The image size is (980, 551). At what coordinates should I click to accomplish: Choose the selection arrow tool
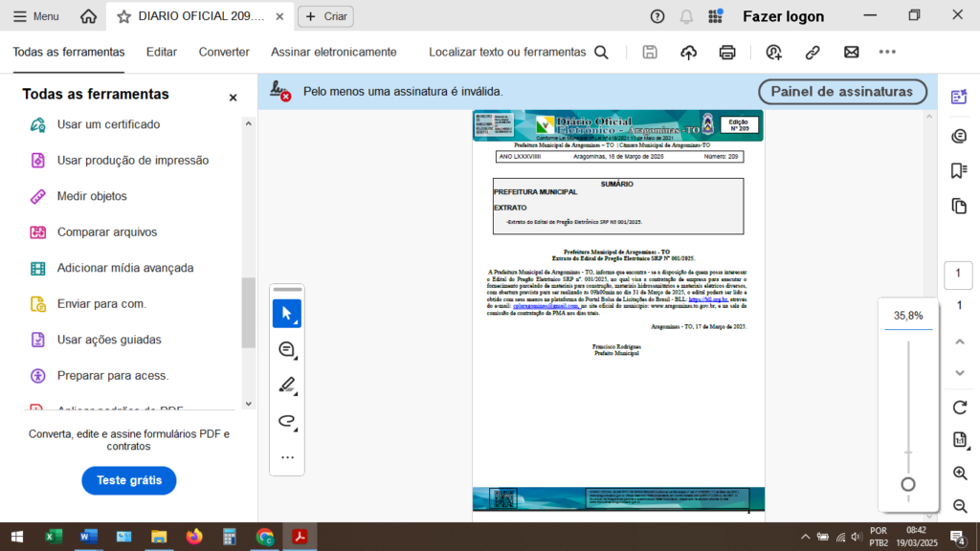pyautogui.click(x=287, y=314)
